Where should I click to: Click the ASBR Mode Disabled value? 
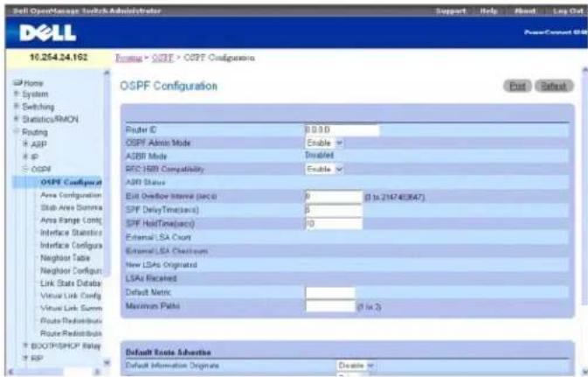pos(319,155)
